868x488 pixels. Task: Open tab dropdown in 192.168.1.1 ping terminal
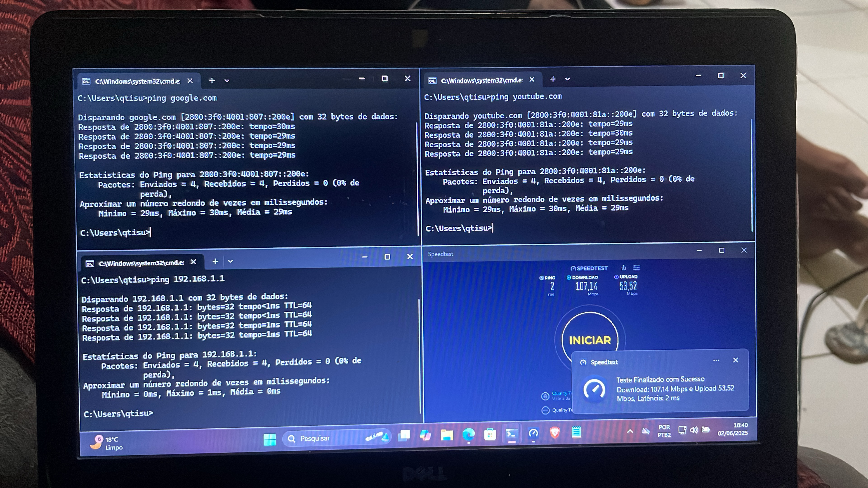click(230, 261)
